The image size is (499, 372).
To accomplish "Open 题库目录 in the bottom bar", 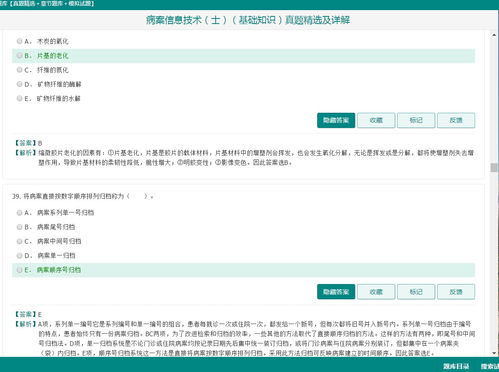I will coord(456,366).
